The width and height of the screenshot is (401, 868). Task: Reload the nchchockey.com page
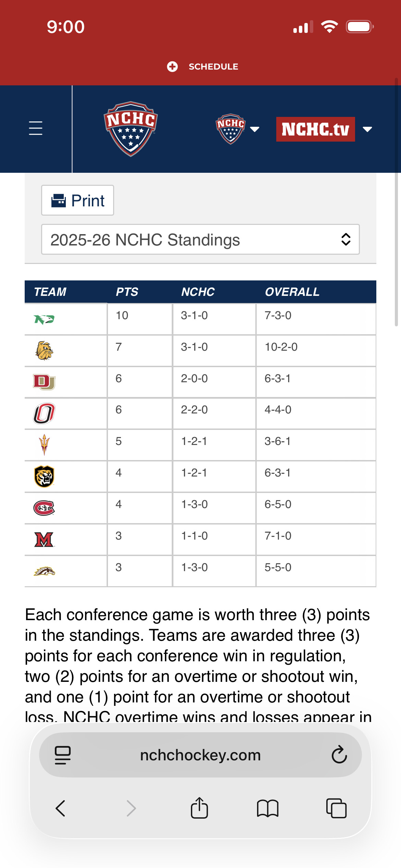(x=339, y=755)
